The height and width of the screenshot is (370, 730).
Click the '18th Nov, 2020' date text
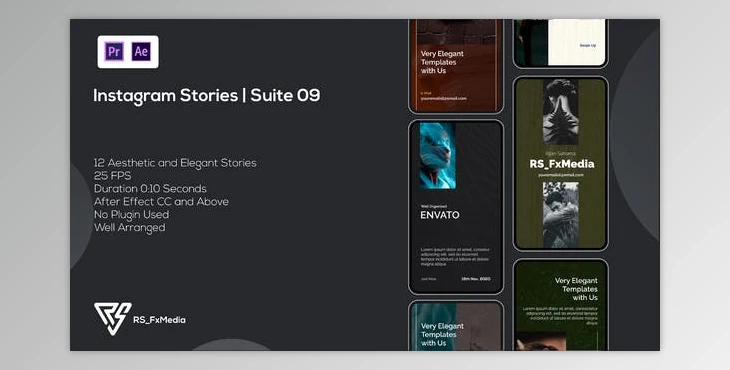coord(476,279)
